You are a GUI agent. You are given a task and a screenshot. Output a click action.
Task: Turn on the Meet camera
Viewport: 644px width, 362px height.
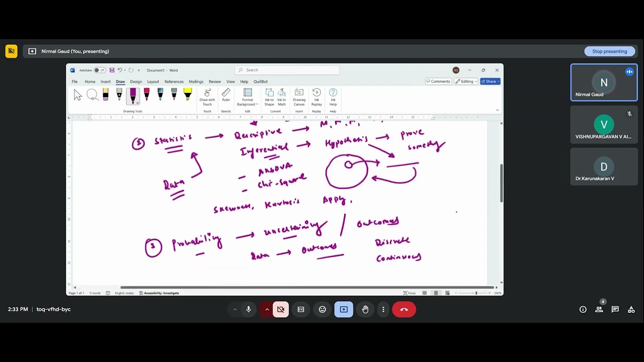coord(281,309)
